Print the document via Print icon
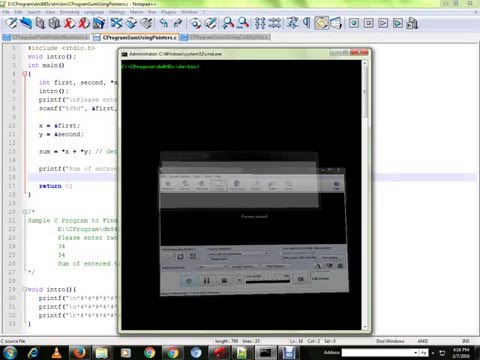The width and height of the screenshot is (480, 360). 99,23
